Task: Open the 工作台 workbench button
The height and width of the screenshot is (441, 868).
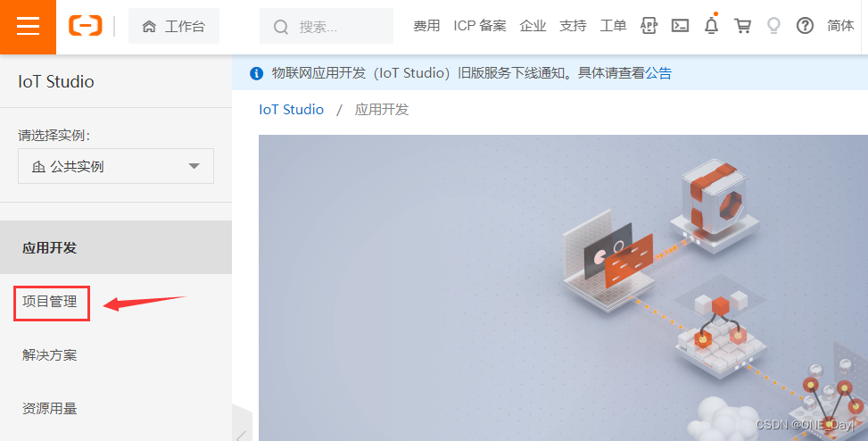Action: coord(174,26)
